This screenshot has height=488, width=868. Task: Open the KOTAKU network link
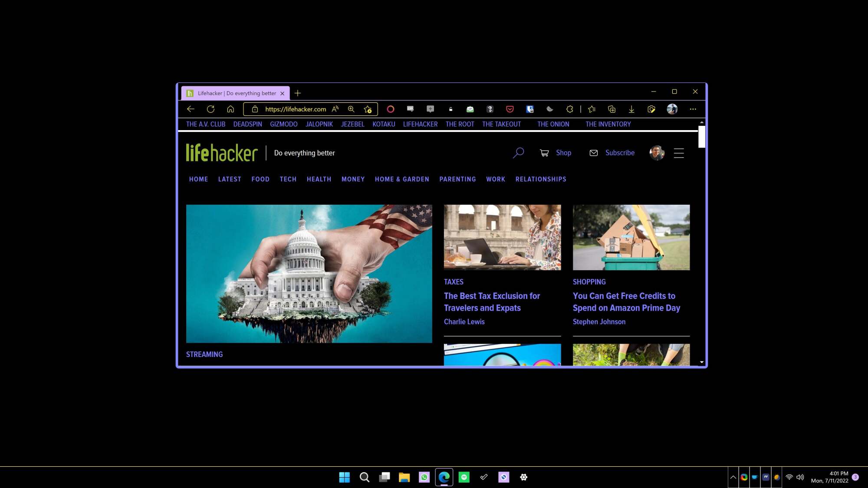click(384, 124)
